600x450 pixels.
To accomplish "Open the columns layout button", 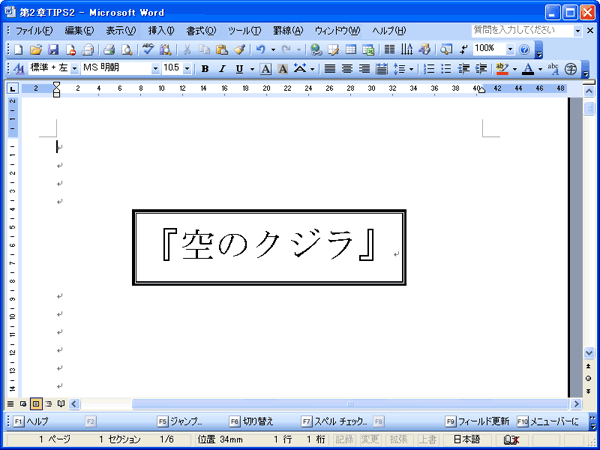I will (389, 49).
